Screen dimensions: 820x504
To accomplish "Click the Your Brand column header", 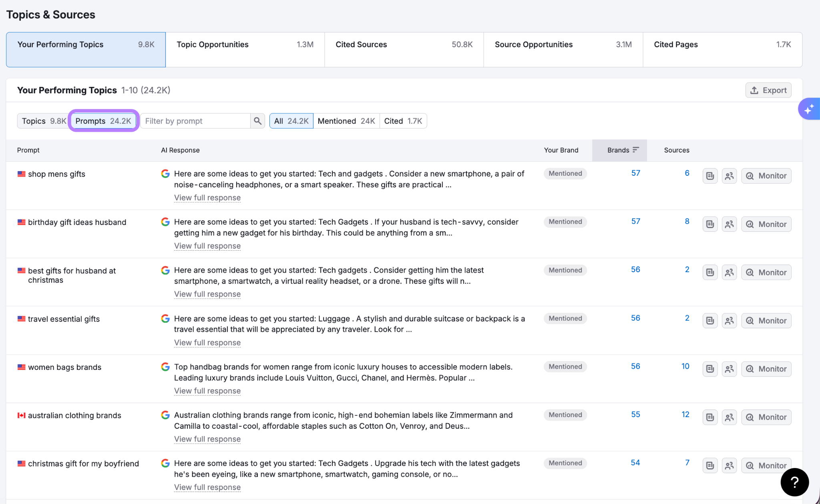I will (x=561, y=150).
